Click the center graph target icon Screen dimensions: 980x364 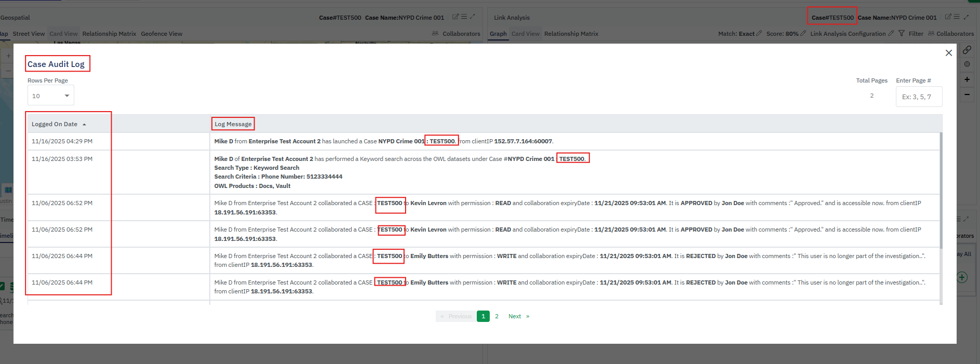967,64
